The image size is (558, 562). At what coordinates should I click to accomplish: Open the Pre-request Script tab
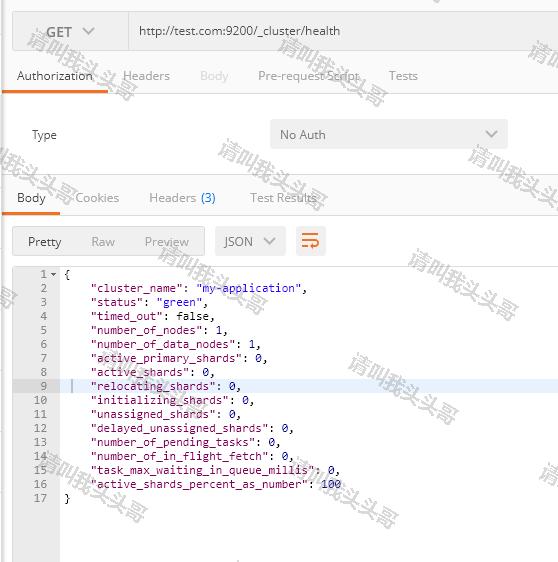coord(308,76)
